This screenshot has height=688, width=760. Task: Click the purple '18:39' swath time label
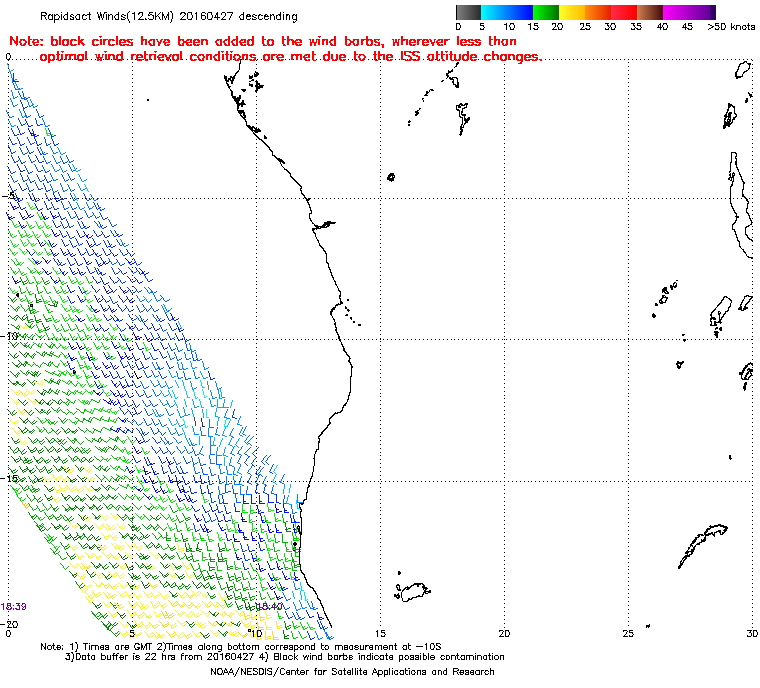click(x=14, y=607)
